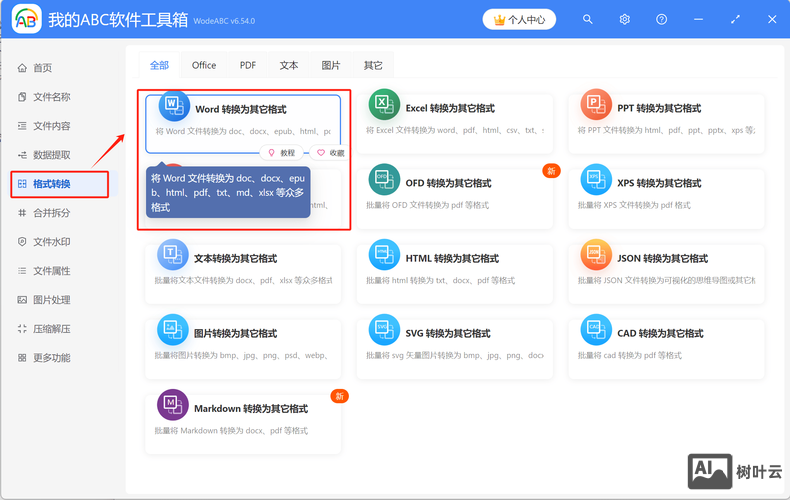Open XPS 转换为其它格式 card title
790x500 pixels.
click(659, 183)
